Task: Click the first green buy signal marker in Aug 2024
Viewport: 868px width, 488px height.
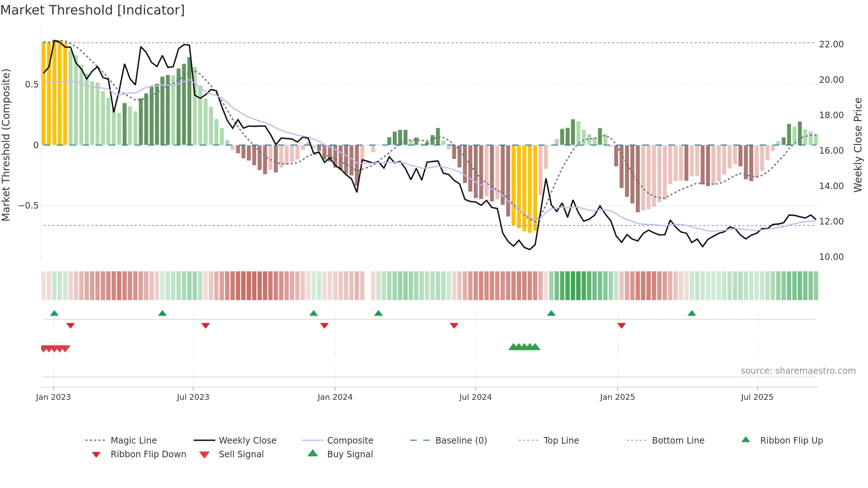Action: pyautogui.click(x=513, y=347)
